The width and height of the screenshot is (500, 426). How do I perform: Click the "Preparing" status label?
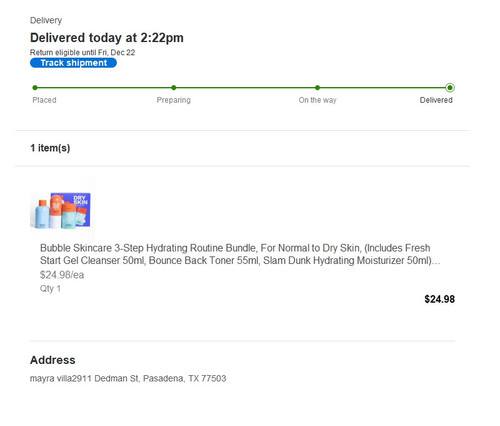point(174,100)
